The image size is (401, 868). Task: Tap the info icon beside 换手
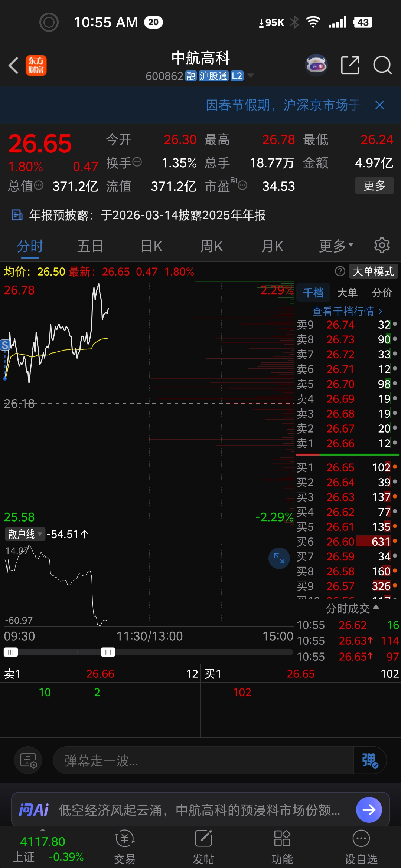pyautogui.click(x=137, y=162)
